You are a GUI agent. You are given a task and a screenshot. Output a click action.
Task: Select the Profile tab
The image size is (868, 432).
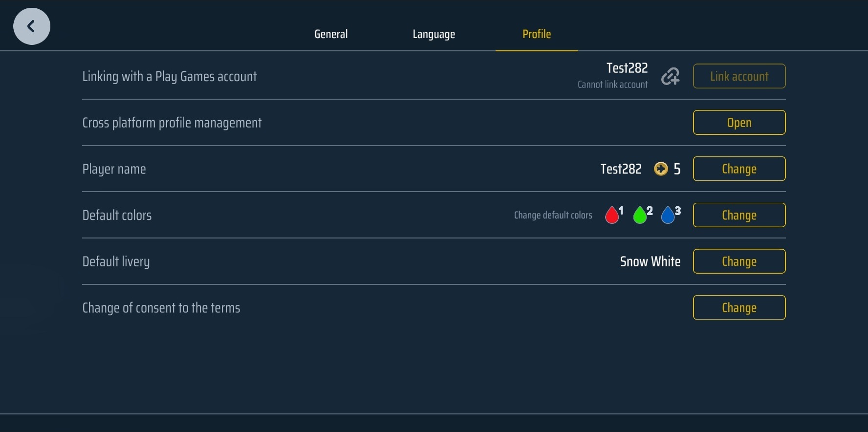tap(537, 34)
